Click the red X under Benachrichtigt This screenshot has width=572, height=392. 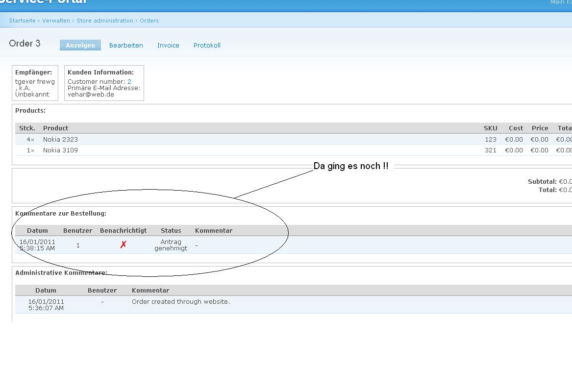point(123,245)
